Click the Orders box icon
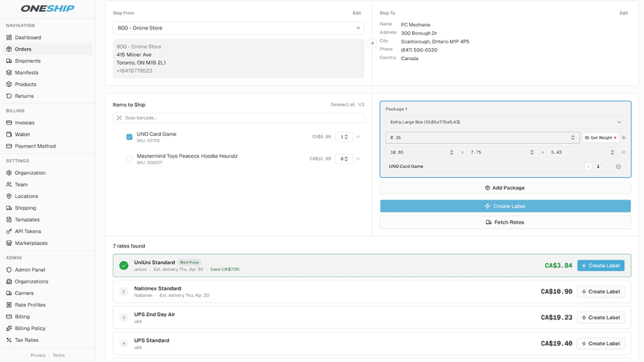This screenshot has height=362, width=644. pos(9,49)
